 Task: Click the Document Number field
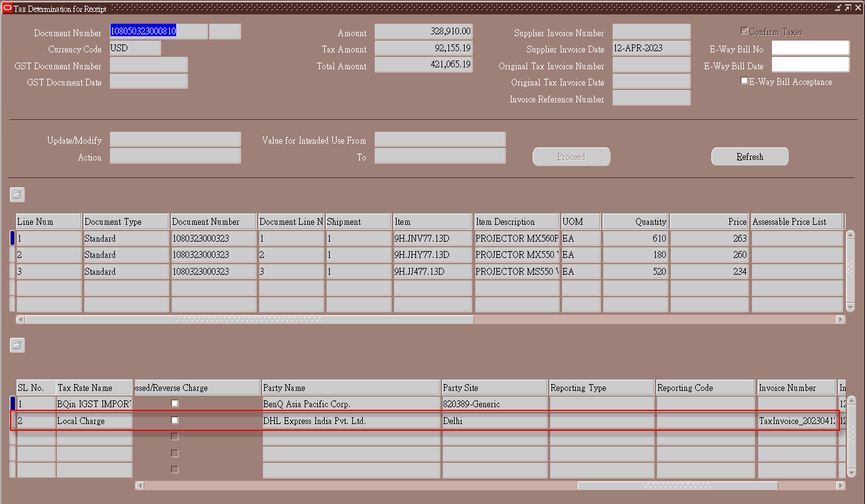click(x=157, y=31)
